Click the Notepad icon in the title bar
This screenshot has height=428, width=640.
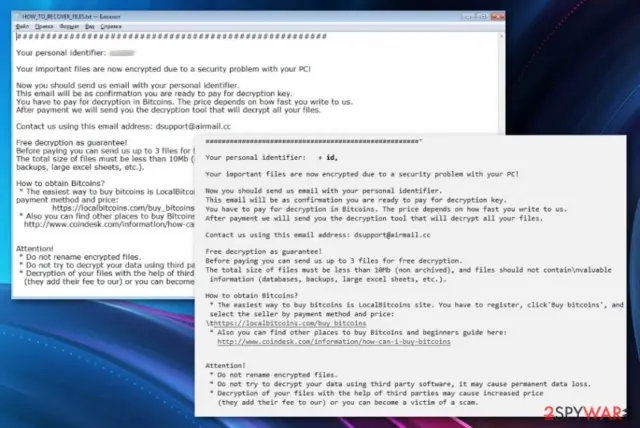[18, 17]
